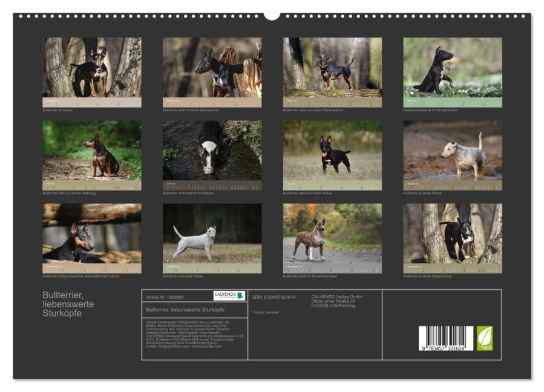This screenshot has width=544, height=392.
Task: Click 'D-82008 Unterhaching' address line
Action: [333, 305]
